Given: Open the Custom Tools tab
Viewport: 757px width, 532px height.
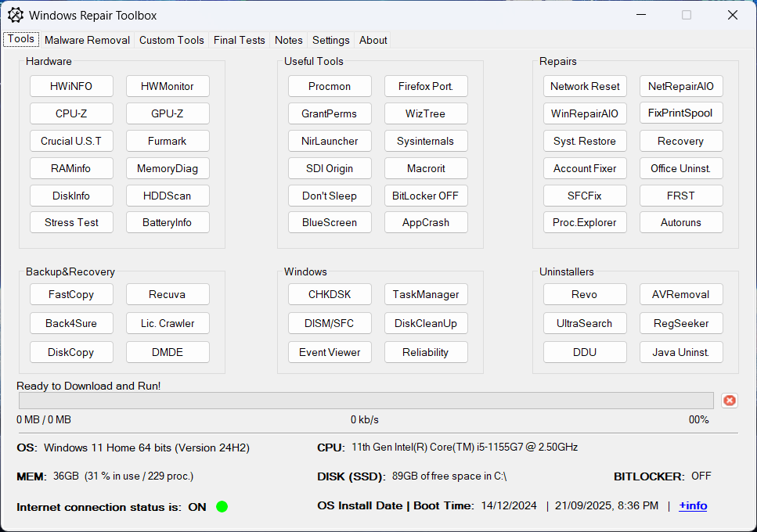Looking at the screenshot, I should [x=171, y=40].
